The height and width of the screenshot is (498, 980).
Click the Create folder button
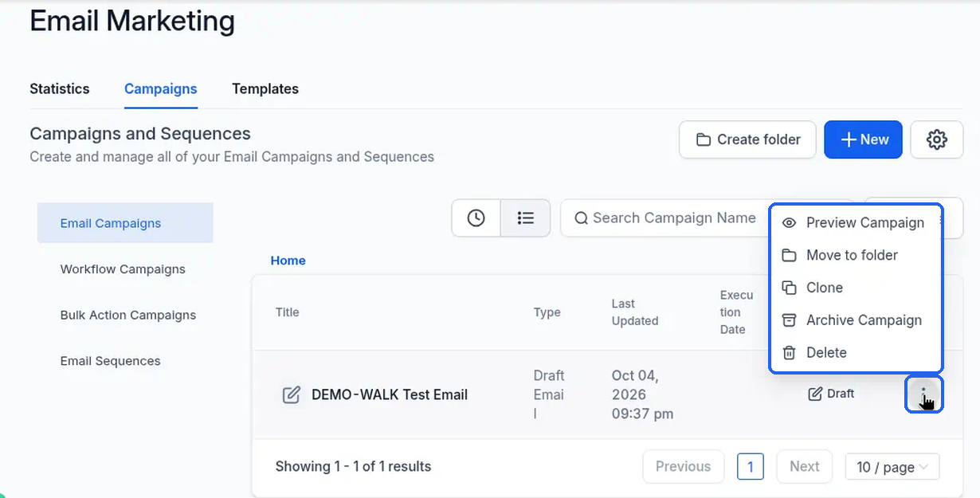[747, 139]
